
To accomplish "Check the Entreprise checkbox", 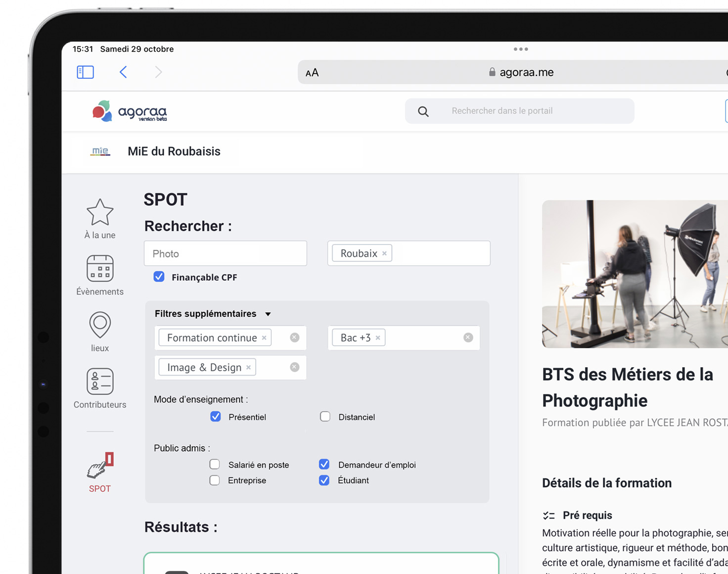I will (x=215, y=480).
